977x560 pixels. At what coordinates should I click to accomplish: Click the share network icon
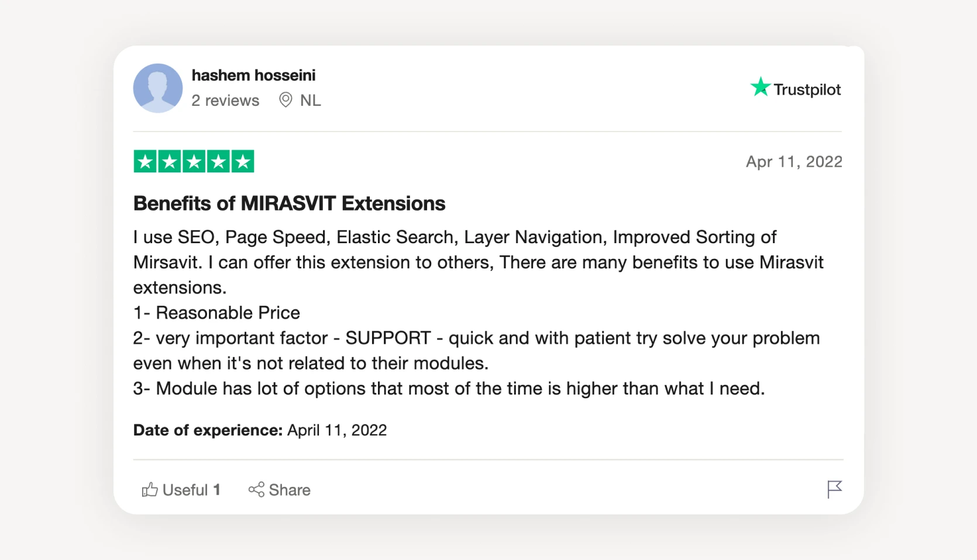point(256,490)
